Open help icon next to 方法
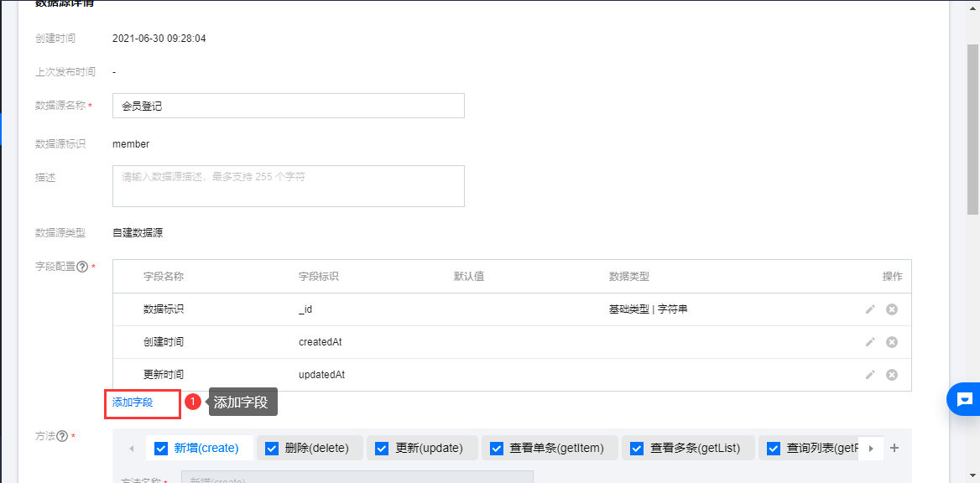 click(x=62, y=436)
